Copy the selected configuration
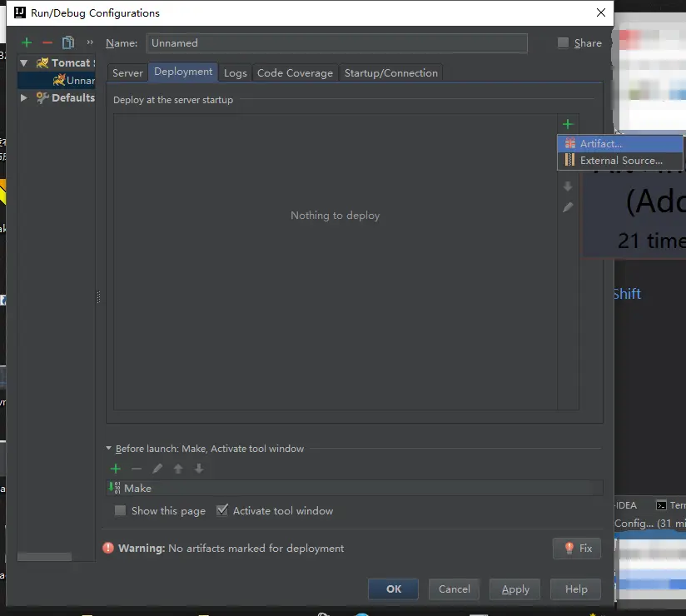 click(68, 42)
